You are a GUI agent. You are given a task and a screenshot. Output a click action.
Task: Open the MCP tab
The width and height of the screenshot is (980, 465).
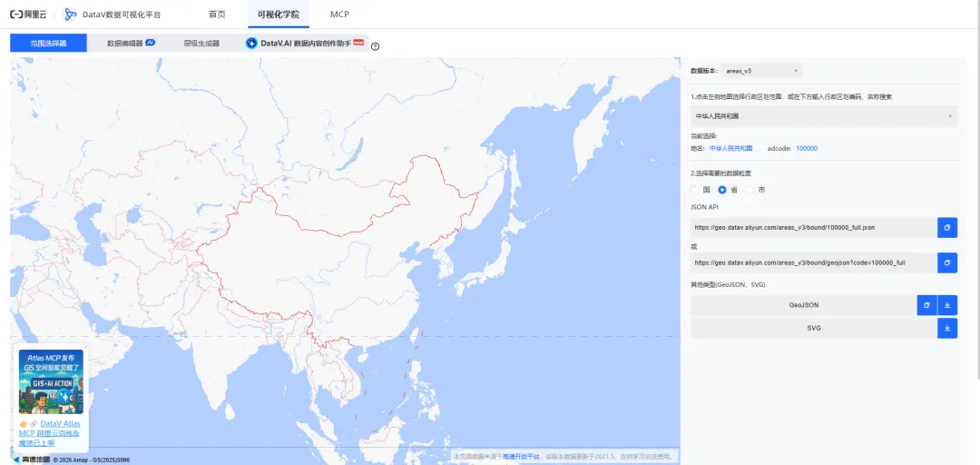tap(339, 15)
